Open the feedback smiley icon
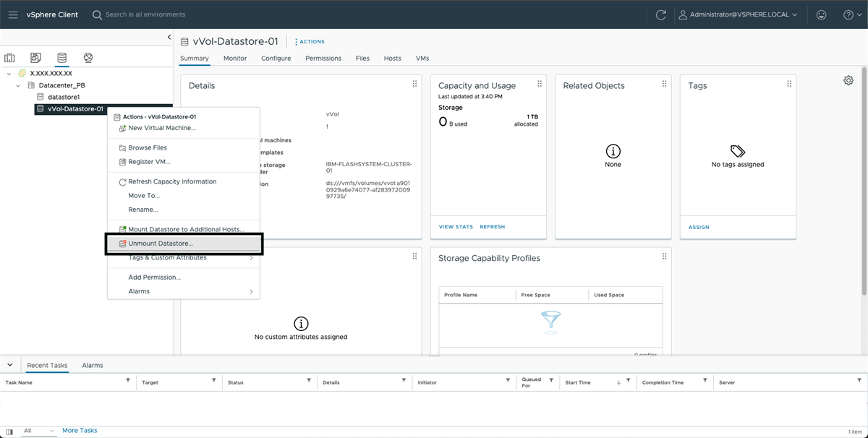 [821, 14]
